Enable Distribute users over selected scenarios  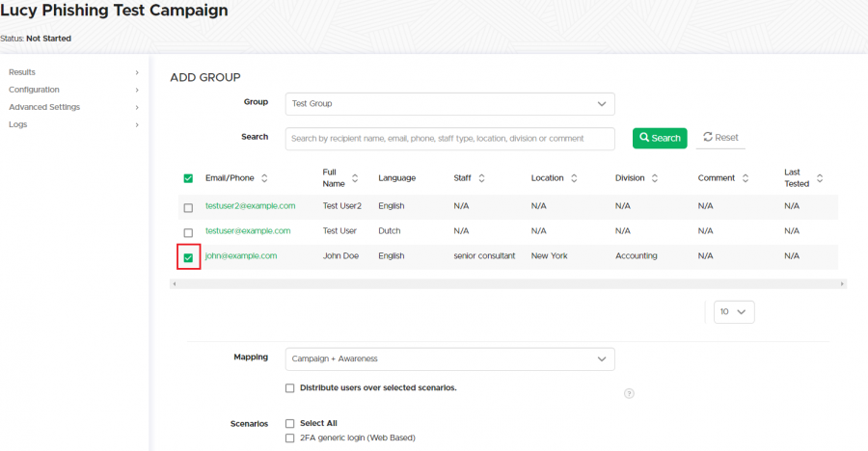289,388
